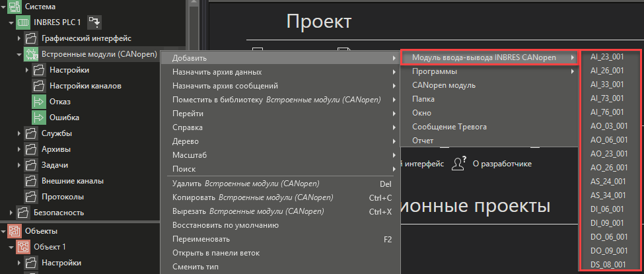
Task: Collapse the Система tree node
Action: [3, 7]
